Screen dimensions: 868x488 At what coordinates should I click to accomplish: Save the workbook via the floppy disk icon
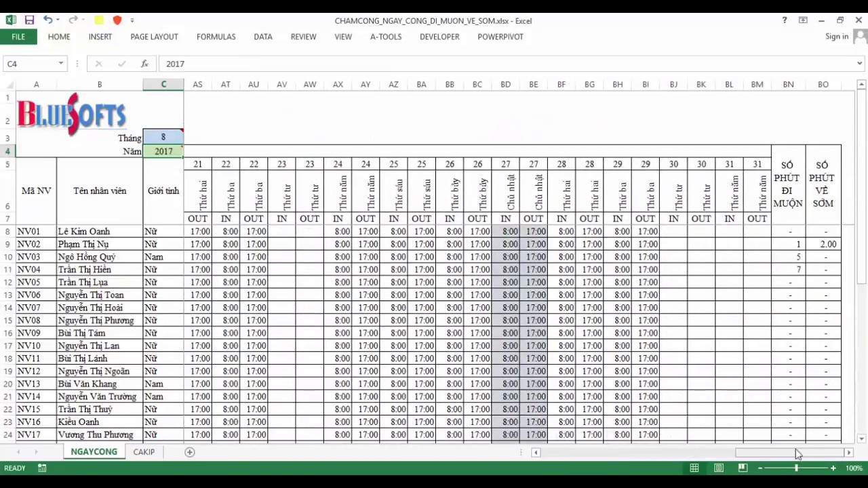pyautogui.click(x=29, y=20)
